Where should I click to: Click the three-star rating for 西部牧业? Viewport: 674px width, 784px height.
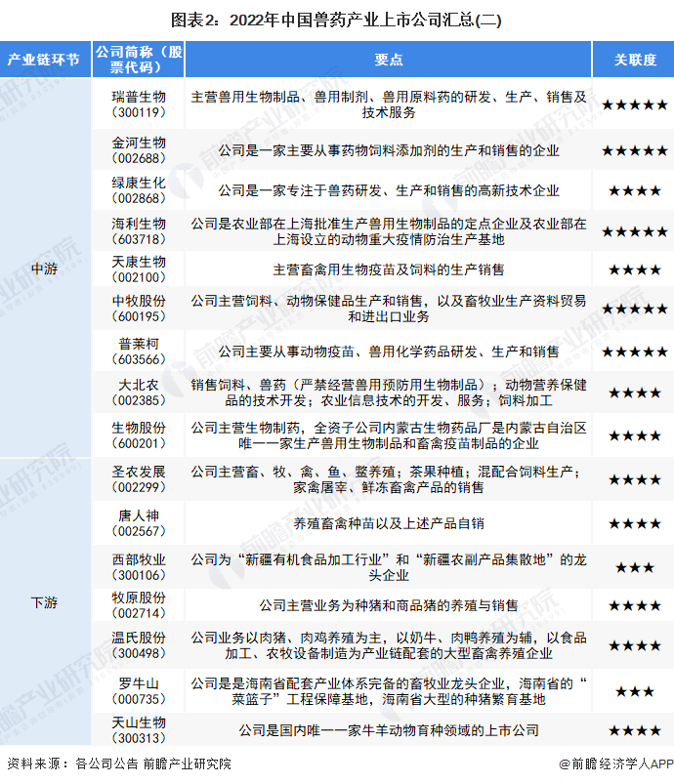(635, 567)
